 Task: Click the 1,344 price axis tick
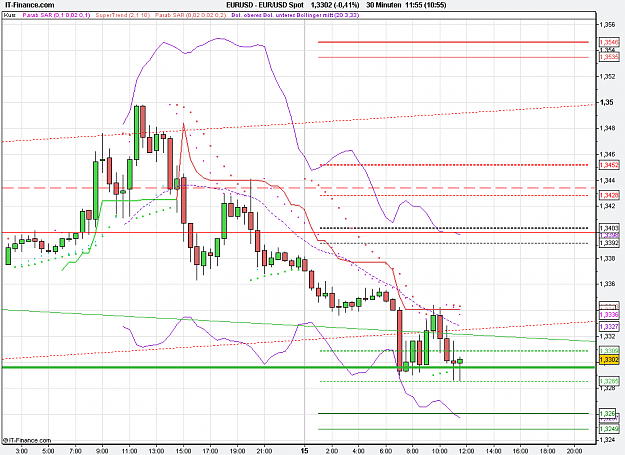pos(607,180)
